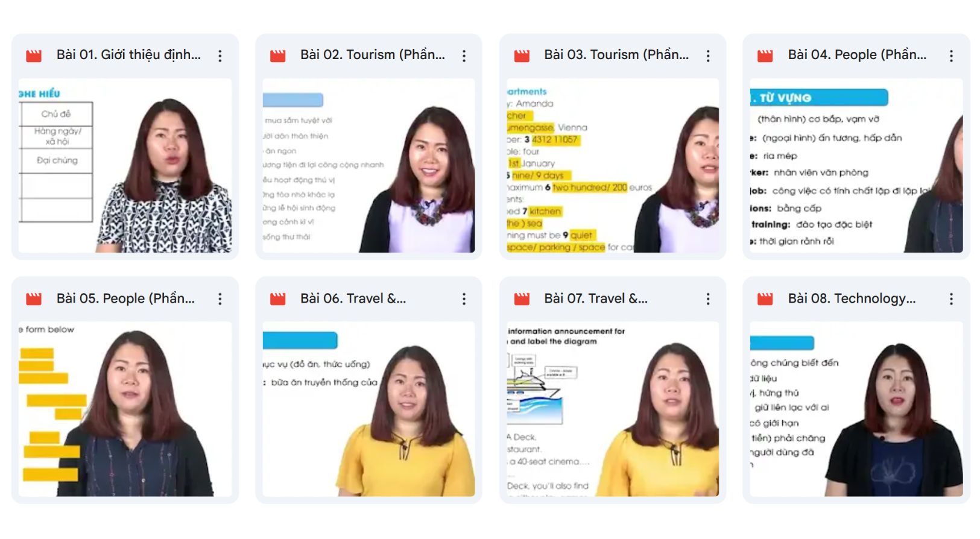Click the Bài 06 Travel file name
Screen dimensions: 980x539
coord(353,298)
